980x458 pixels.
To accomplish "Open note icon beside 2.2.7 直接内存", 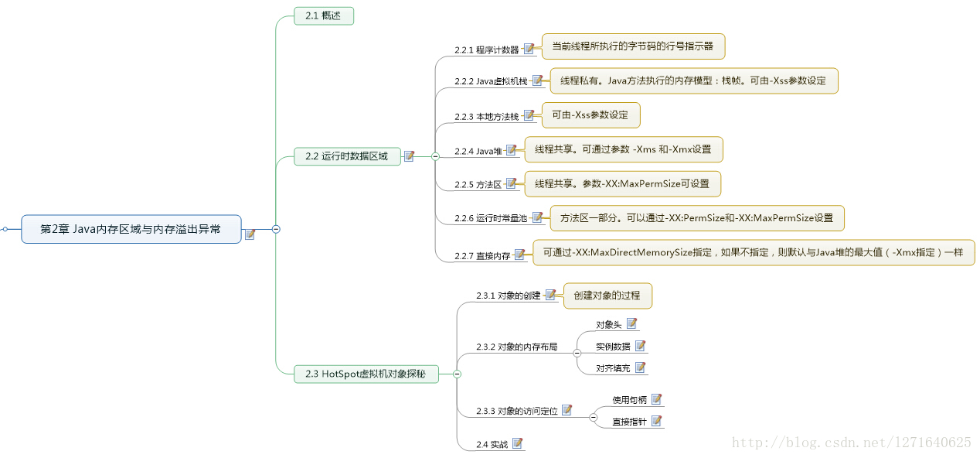I will click(x=519, y=254).
